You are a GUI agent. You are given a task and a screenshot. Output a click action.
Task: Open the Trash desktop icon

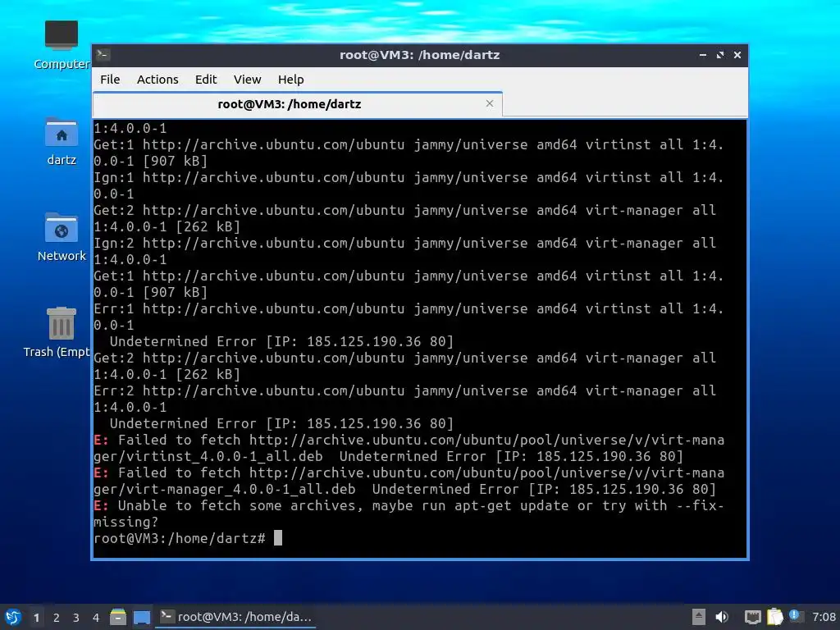pyautogui.click(x=58, y=332)
